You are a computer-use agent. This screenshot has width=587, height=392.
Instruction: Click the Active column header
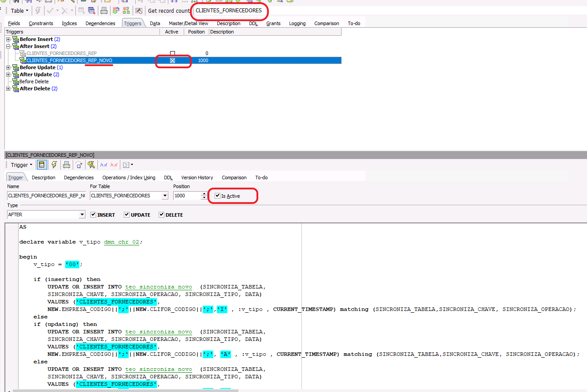171,32
